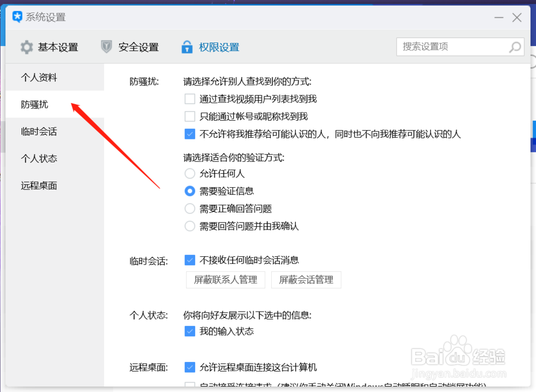
Task: Toggle 不接收任何临时会话消息 checkbox
Action: (190, 260)
